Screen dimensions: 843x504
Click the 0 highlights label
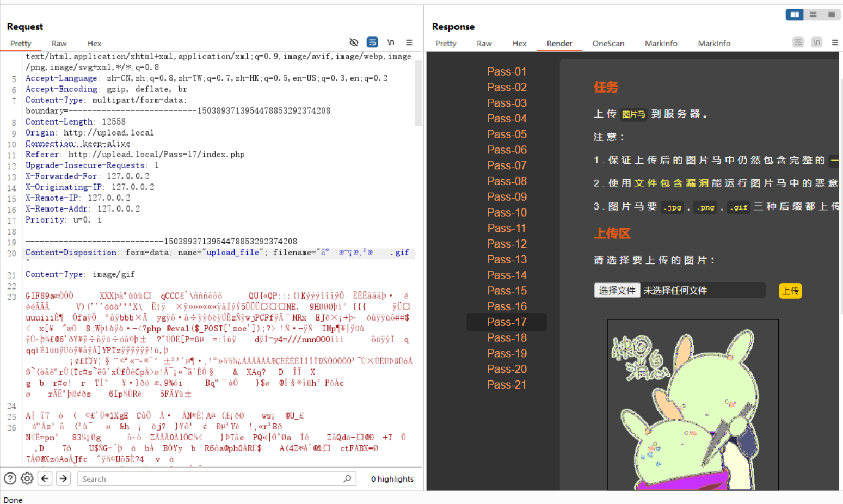(392, 479)
